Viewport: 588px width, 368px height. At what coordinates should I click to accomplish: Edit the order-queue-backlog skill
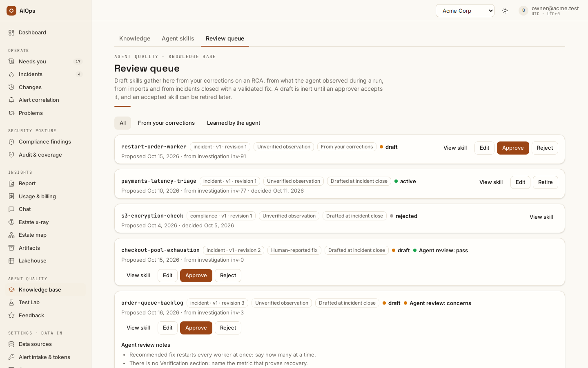tap(167, 328)
